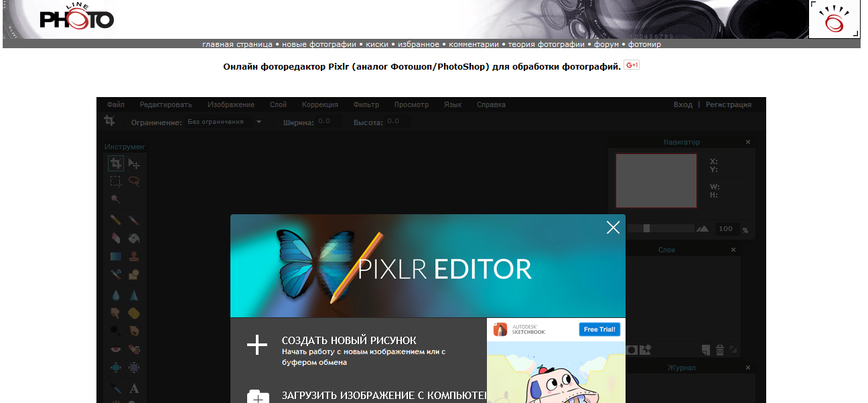The height and width of the screenshot is (403, 868).
Task: Click the Free Trial! ad button
Action: click(x=601, y=329)
